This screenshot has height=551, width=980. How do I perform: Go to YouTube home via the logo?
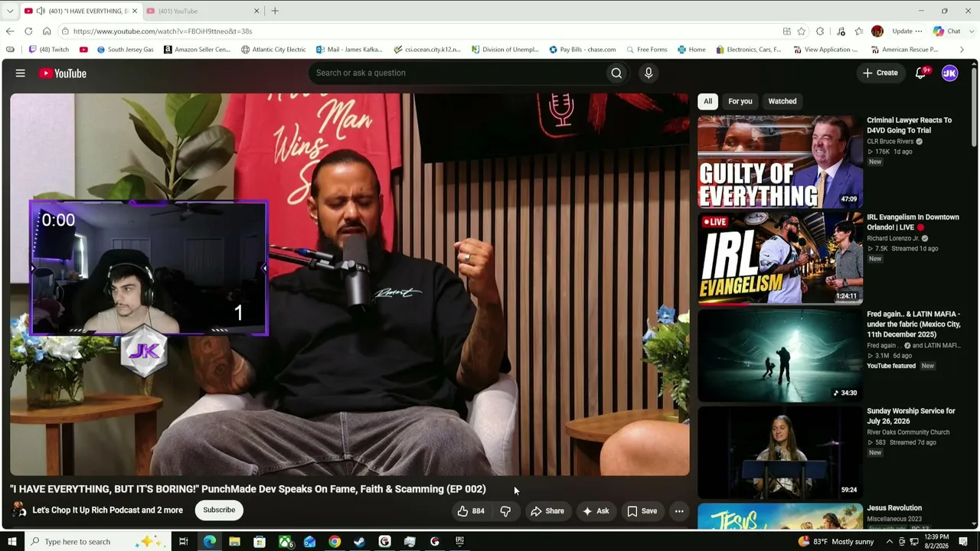63,73
